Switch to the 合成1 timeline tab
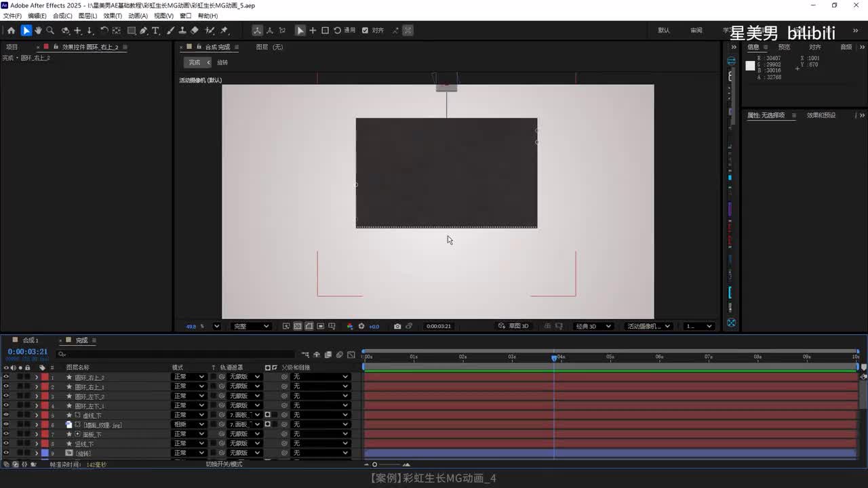This screenshot has width=868, height=488. tap(31, 340)
